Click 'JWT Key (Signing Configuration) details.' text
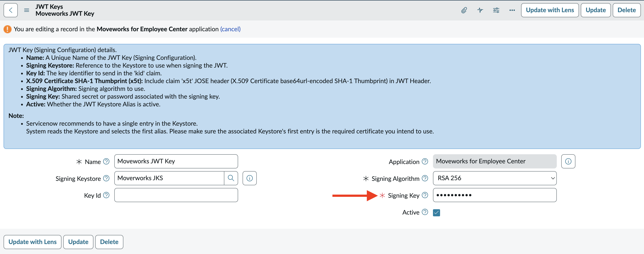644x254 pixels. tap(63, 50)
